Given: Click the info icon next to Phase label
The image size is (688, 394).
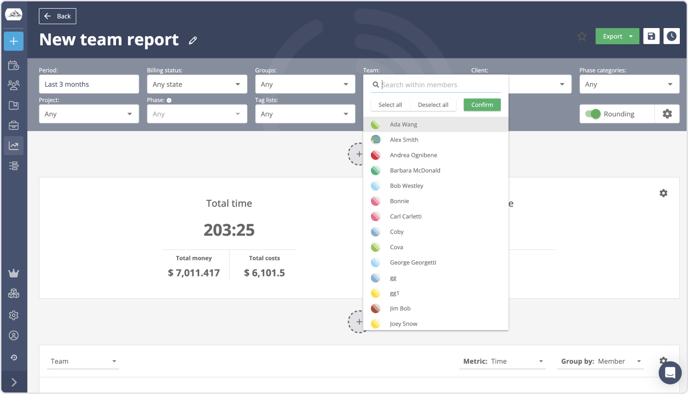Looking at the screenshot, I should (x=169, y=100).
